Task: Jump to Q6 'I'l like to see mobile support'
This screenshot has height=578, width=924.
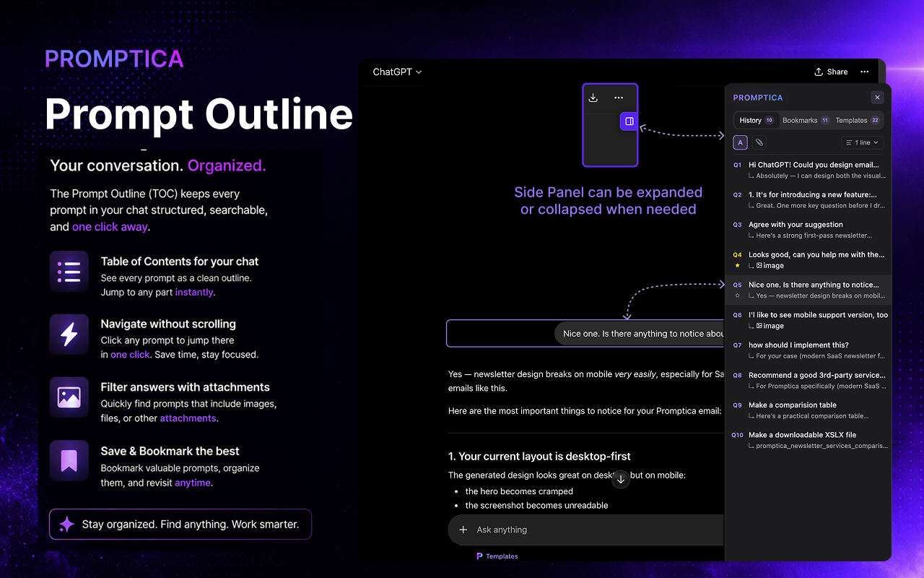Action: [x=808, y=320]
